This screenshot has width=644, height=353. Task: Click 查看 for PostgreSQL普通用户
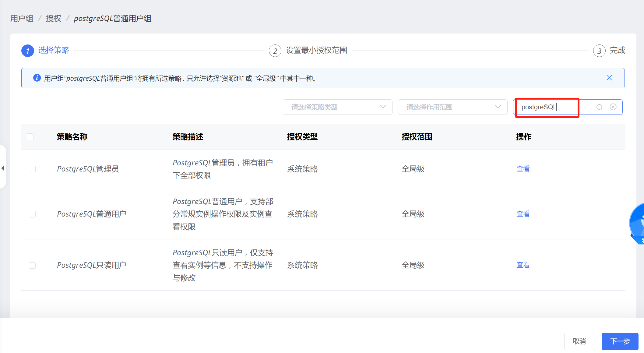click(523, 214)
